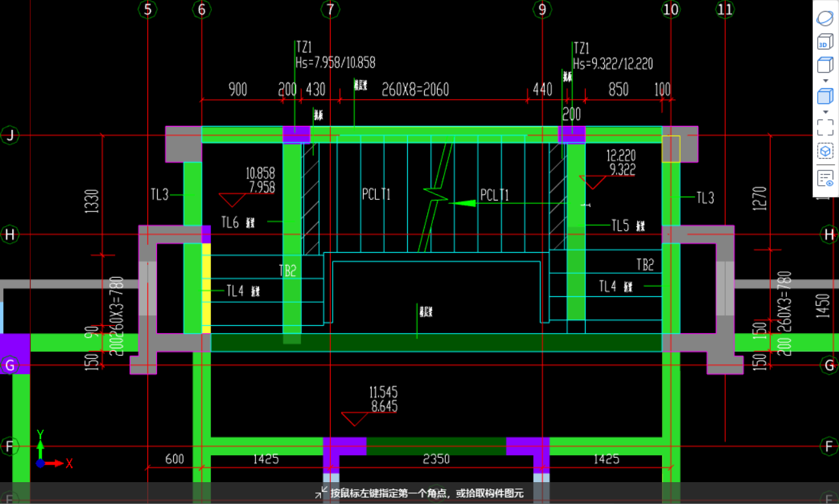Click the '11.545' elevation value
The height and width of the screenshot is (504, 839).
coord(383,392)
